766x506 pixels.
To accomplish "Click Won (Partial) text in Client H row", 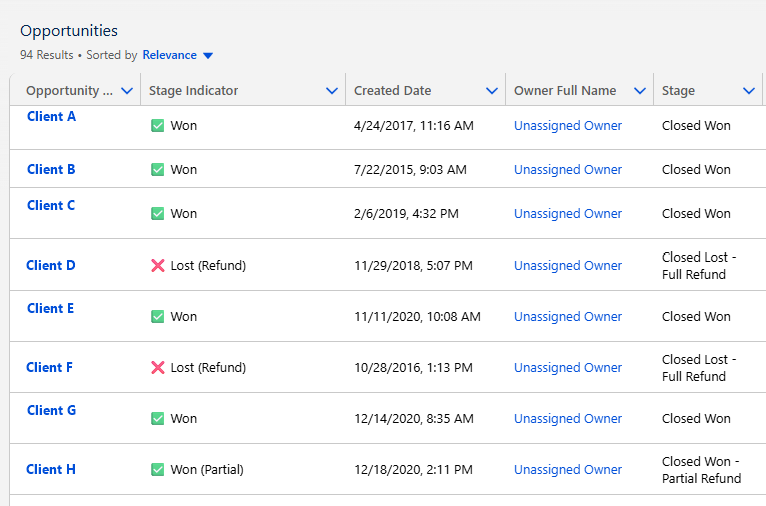I will (x=207, y=470).
